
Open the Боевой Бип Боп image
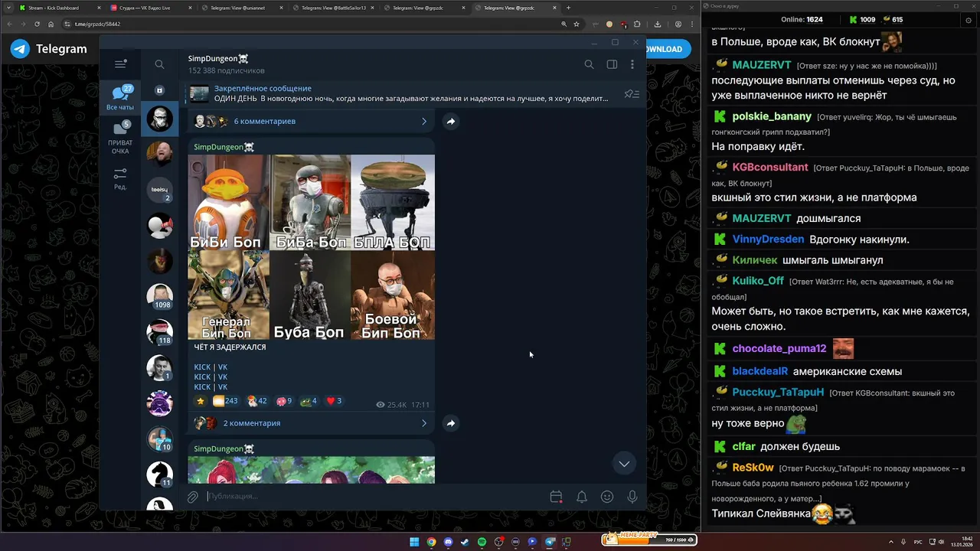pos(393,295)
